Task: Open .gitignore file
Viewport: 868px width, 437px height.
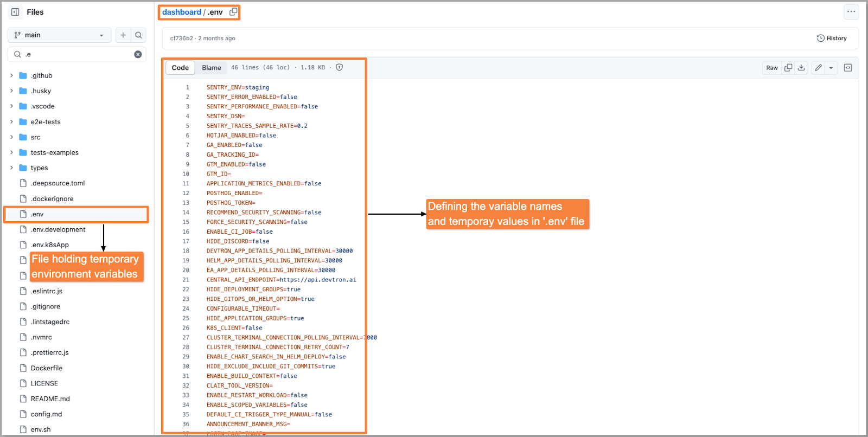Action: [46, 306]
